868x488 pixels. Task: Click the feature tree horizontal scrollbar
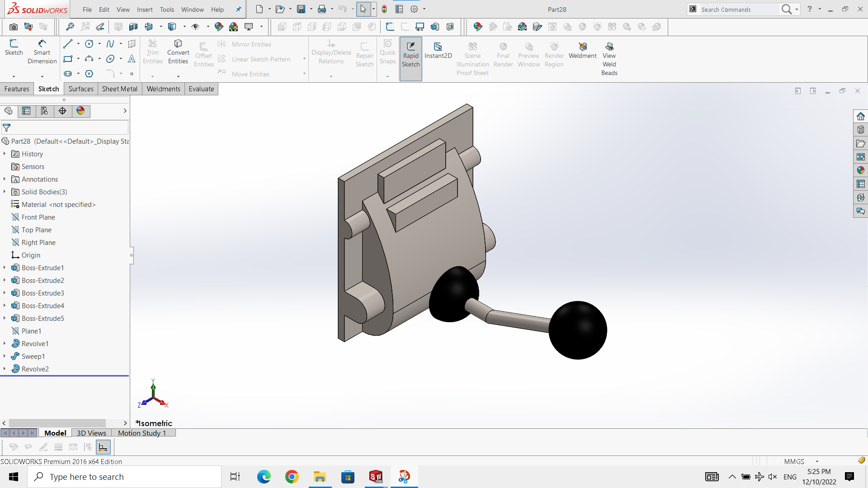(57, 423)
